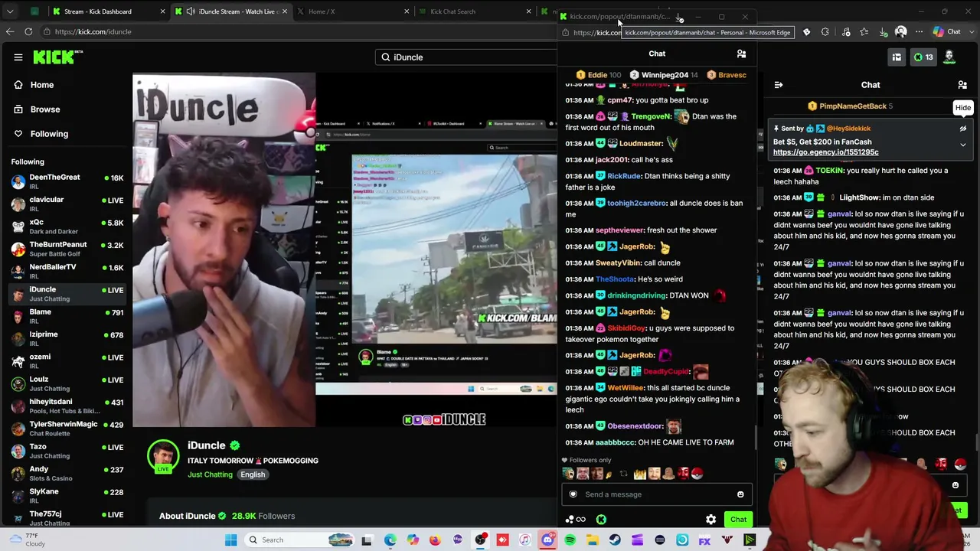
Task: Expand the pinned message chevron
Action: click(963, 145)
